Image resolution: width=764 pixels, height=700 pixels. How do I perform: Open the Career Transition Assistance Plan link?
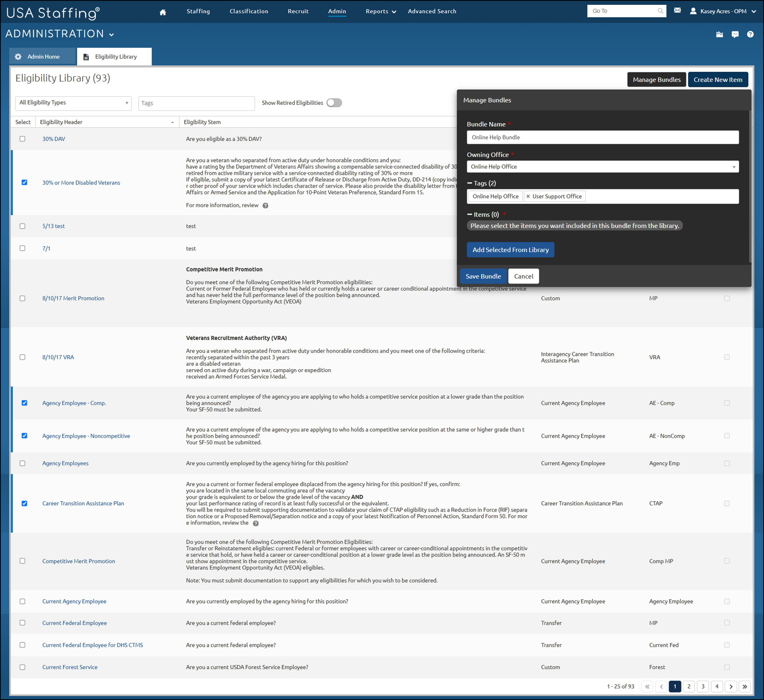pos(83,503)
